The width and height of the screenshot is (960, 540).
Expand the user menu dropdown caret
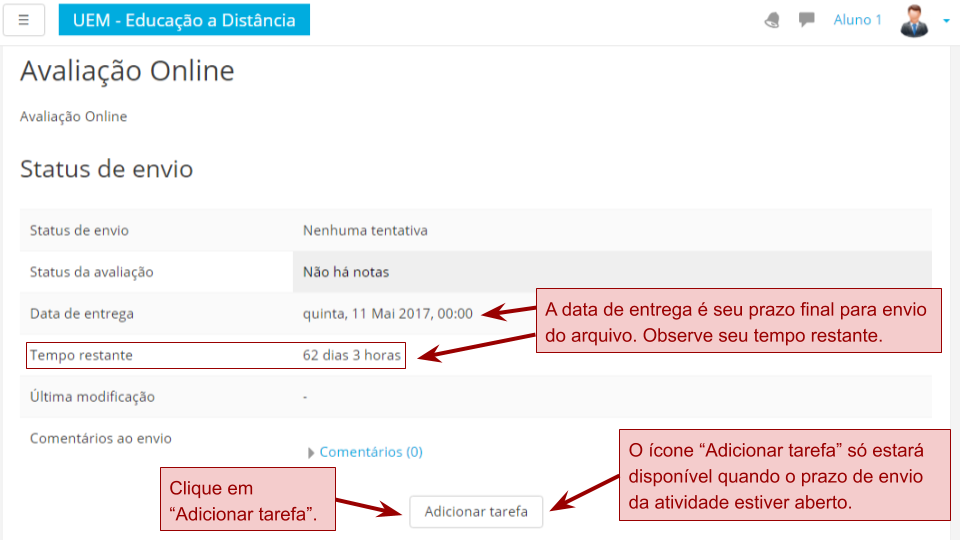[946, 20]
